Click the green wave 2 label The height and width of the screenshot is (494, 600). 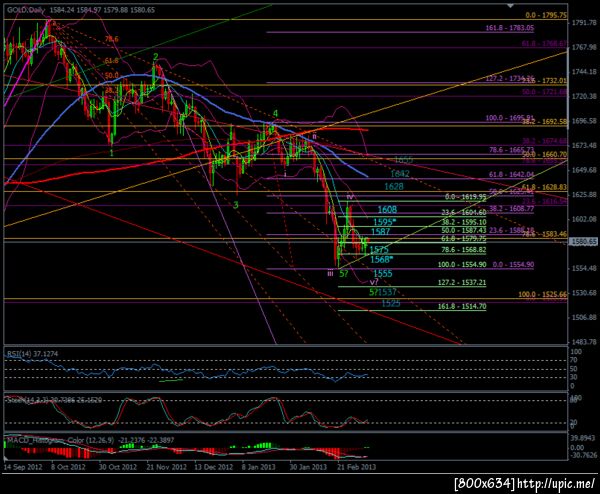tap(155, 57)
